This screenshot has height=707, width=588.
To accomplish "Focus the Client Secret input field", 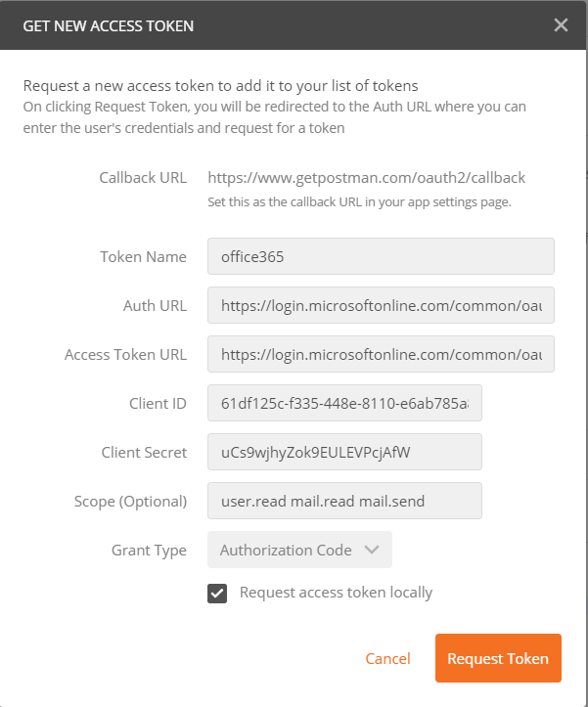I will coord(344,452).
